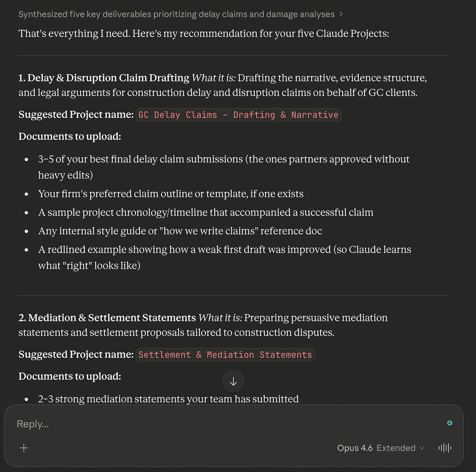Viewport: 476px width, 472px height.
Task: Start voice mode with the waveform icon
Action: 445,448
